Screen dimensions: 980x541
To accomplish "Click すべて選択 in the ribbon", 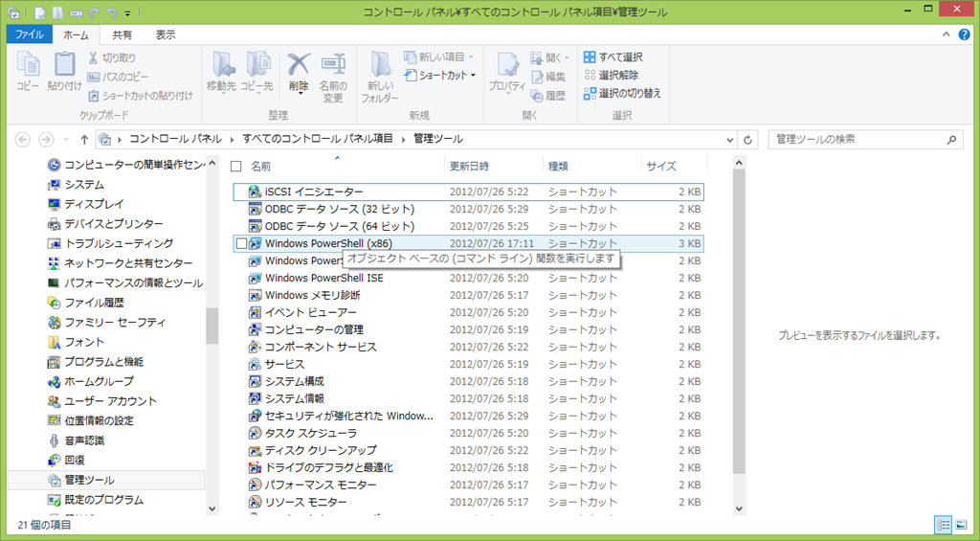I will tap(613, 56).
